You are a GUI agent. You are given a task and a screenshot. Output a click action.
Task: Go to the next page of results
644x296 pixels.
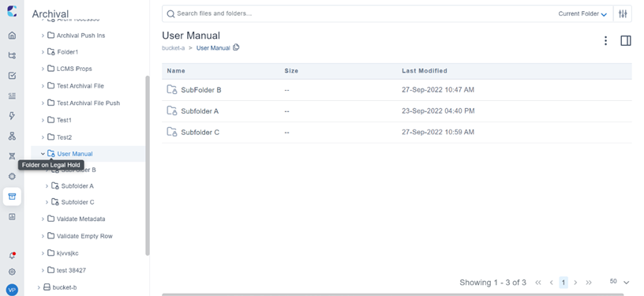[x=575, y=283]
